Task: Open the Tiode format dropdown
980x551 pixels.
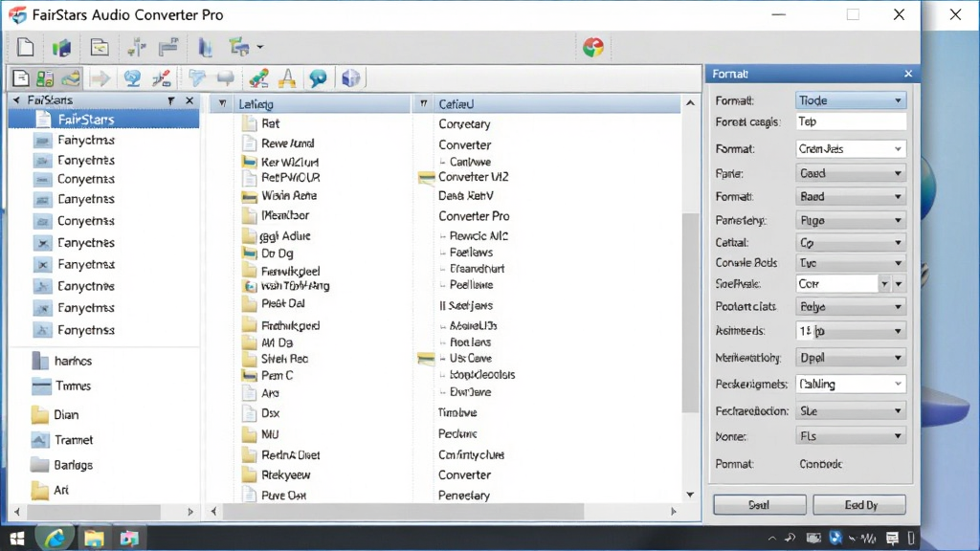Action: (851, 100)
